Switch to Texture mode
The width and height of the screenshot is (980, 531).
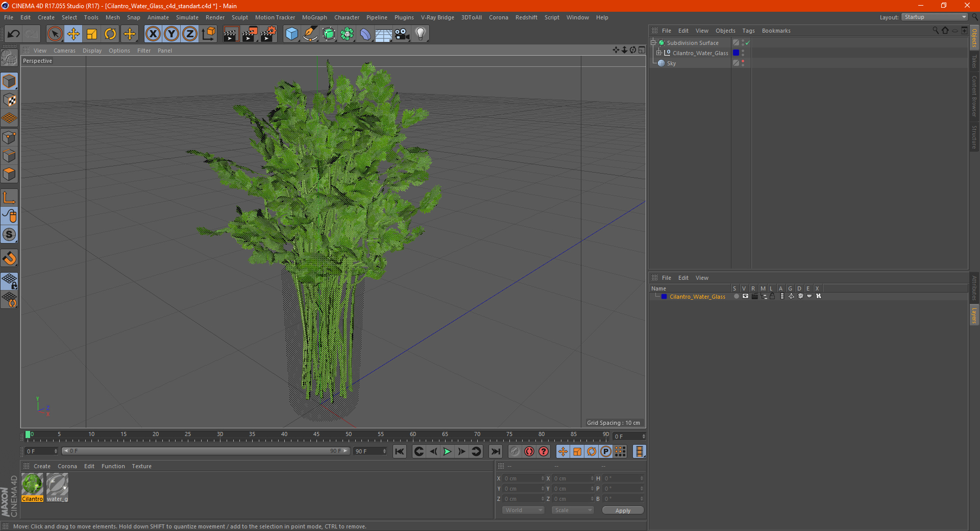tap(9, 100)
